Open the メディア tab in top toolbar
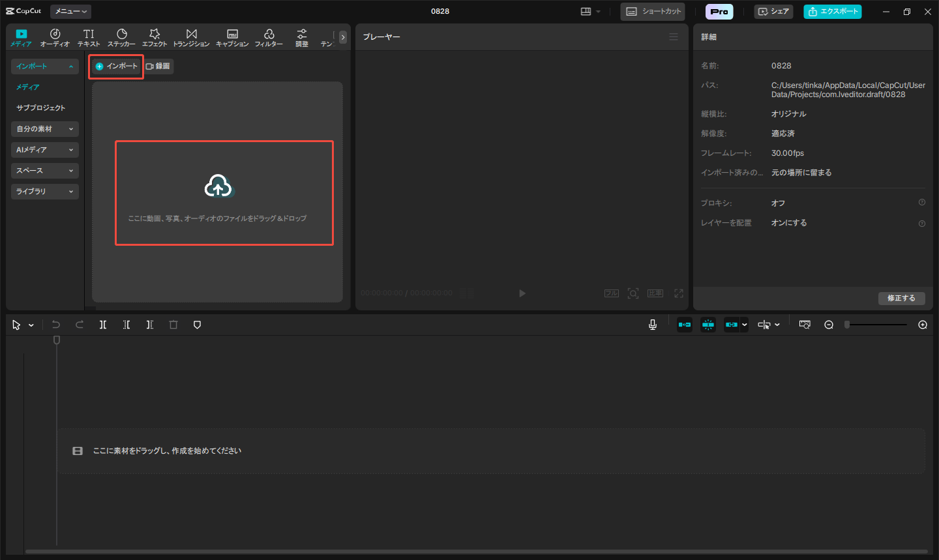Screen dimensions: 939x560 coord(21,38)
